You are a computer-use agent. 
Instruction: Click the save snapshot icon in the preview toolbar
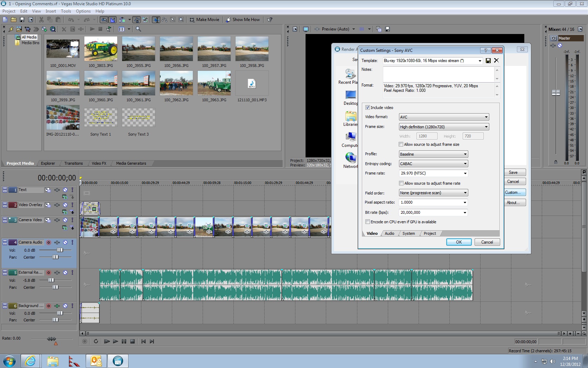click(387, 29)
